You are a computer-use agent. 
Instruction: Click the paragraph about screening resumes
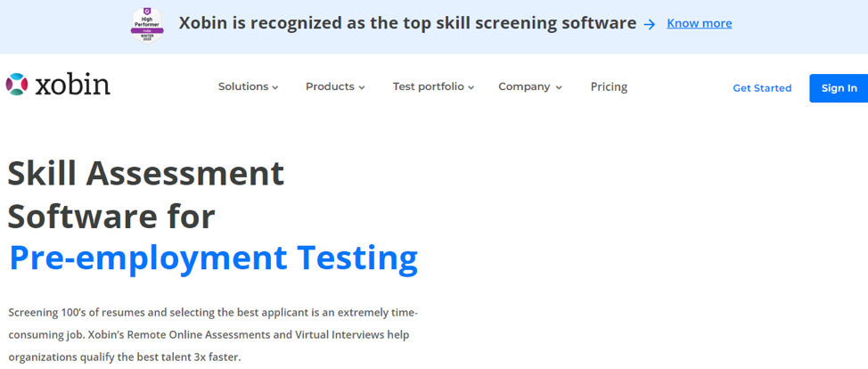213,334
